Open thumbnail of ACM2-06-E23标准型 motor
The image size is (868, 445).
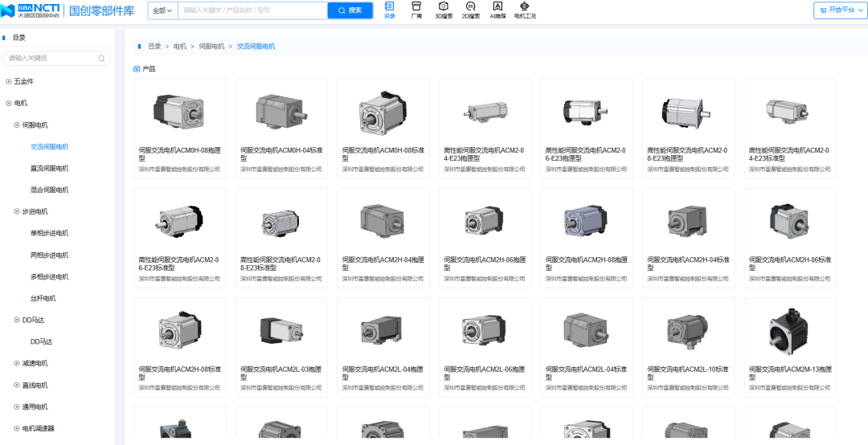click(178, 221)
